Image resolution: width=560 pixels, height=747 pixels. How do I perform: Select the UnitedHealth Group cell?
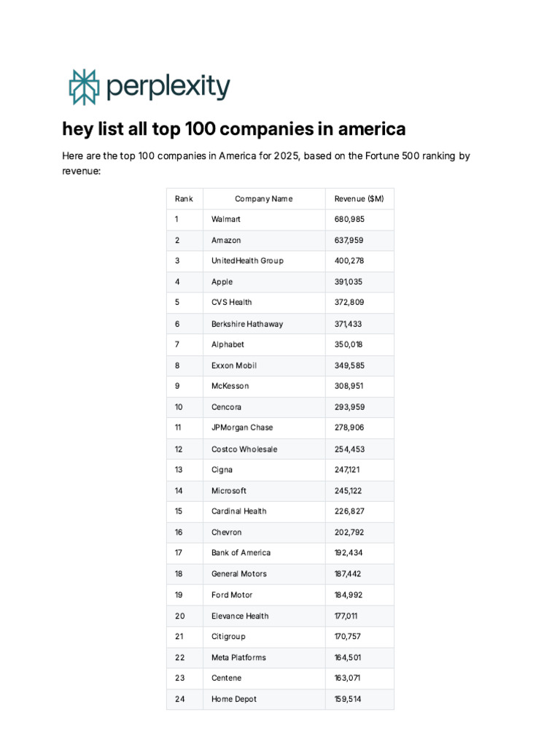(247, 260)
